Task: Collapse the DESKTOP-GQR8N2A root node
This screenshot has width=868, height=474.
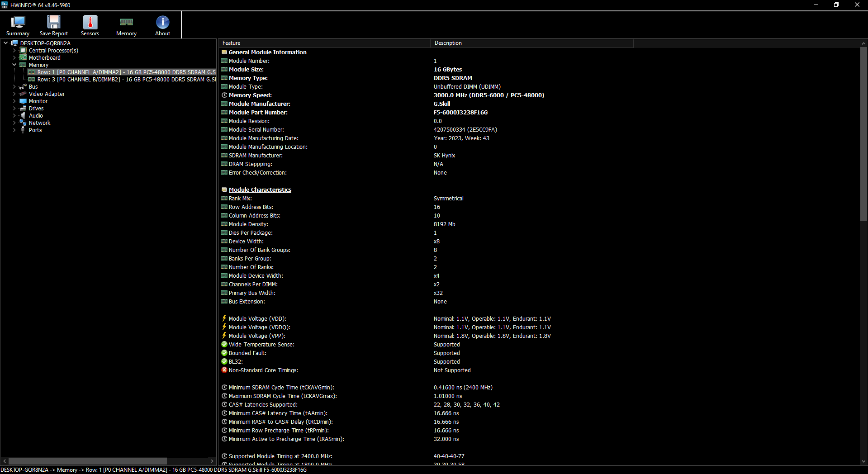Action: pos(5,43)
